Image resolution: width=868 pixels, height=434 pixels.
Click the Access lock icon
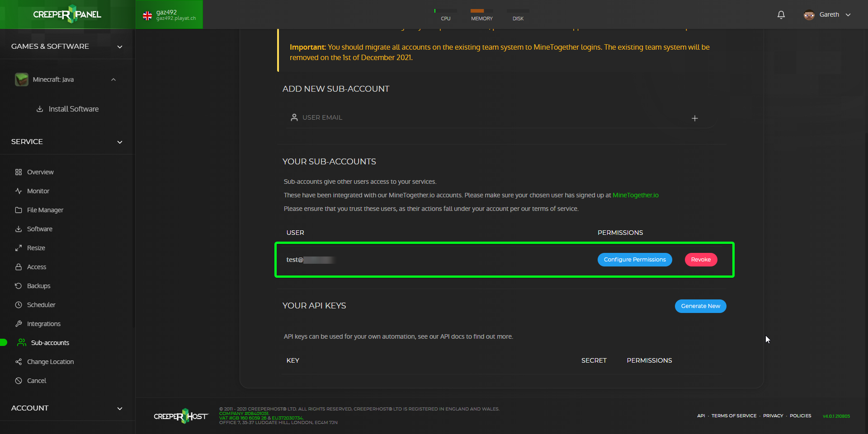(19, 267)
